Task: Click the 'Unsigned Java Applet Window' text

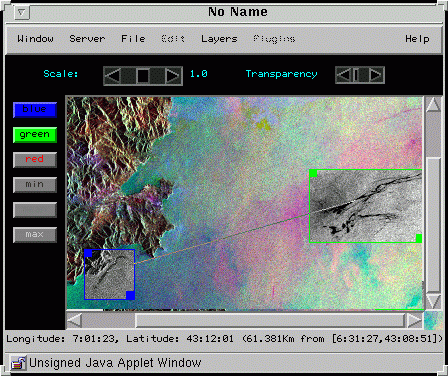Action: pos(115,363)
